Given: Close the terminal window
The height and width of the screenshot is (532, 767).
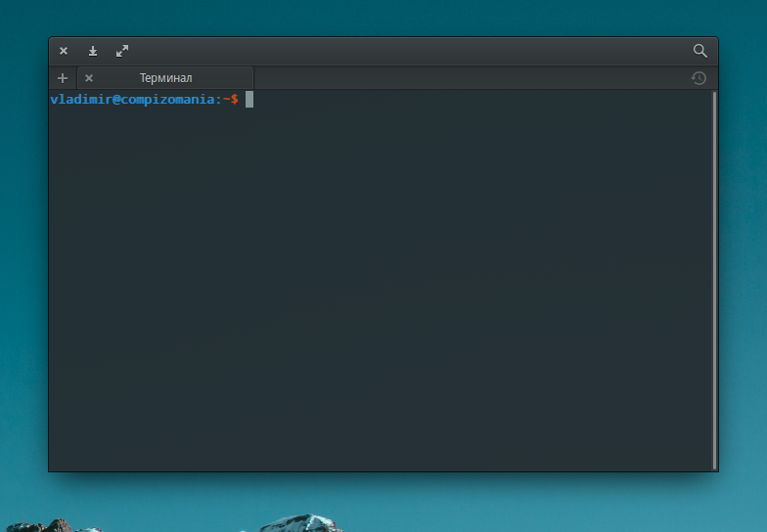Looking at the screenshot, I should [64, 51].
